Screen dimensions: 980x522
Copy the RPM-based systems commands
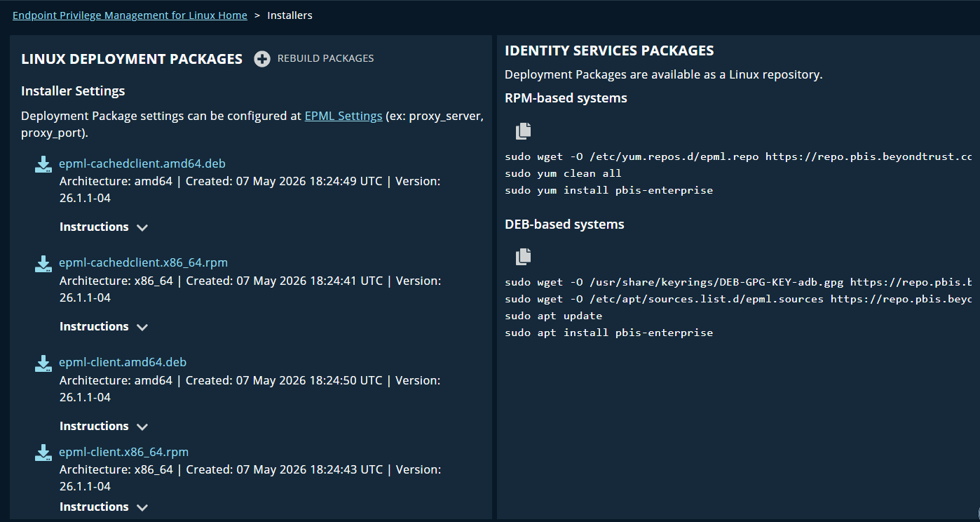click(x=524, y=130)
